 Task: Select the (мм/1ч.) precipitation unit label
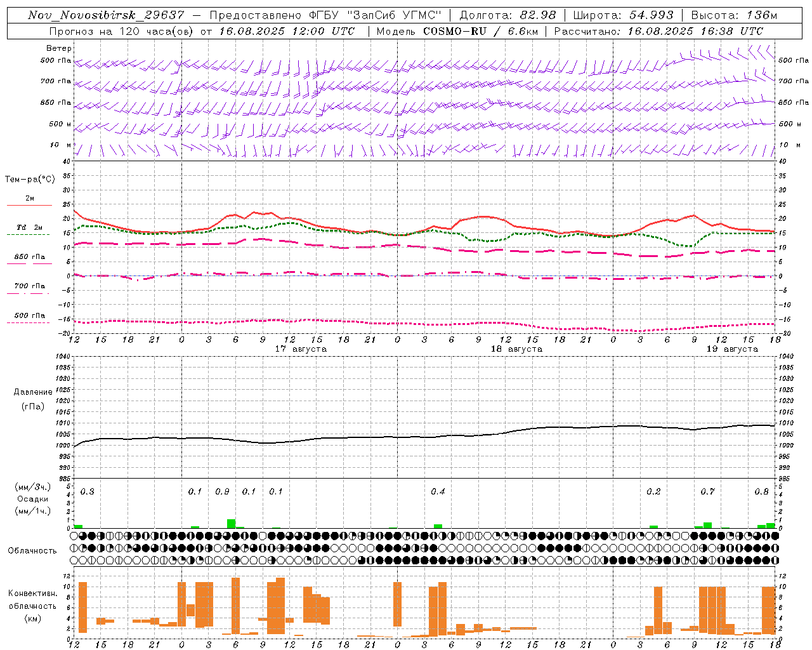[x=33, y=511]
